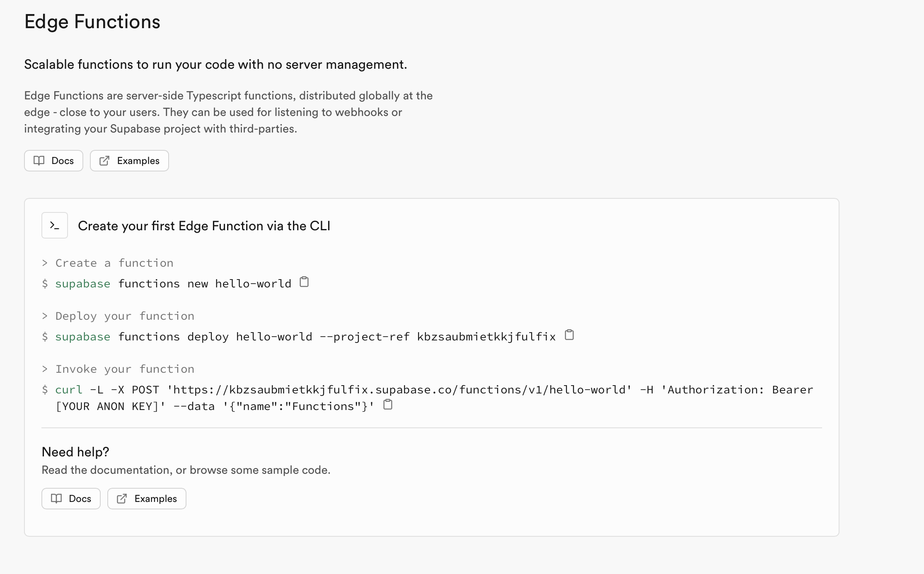Browse sample code via the bottom Examples button
The height and width of the screenshot is (574, 924).
146,499
